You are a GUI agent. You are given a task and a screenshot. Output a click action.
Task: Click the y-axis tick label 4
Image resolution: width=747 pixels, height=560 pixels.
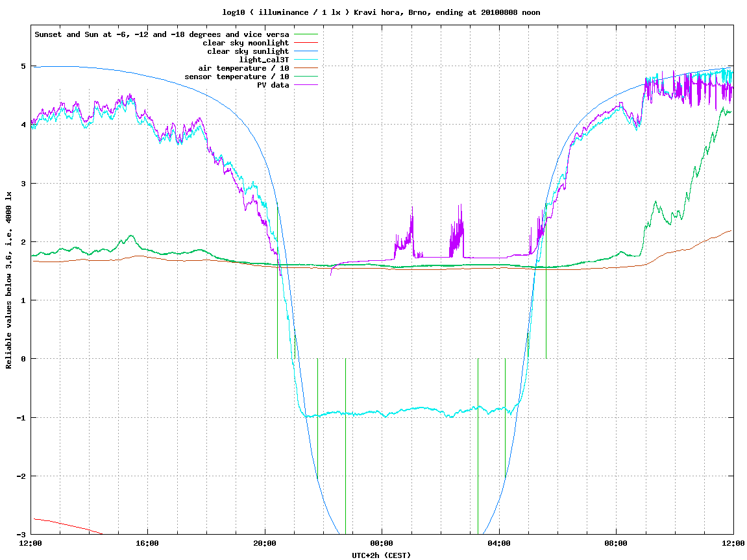[x=23, y=125]
